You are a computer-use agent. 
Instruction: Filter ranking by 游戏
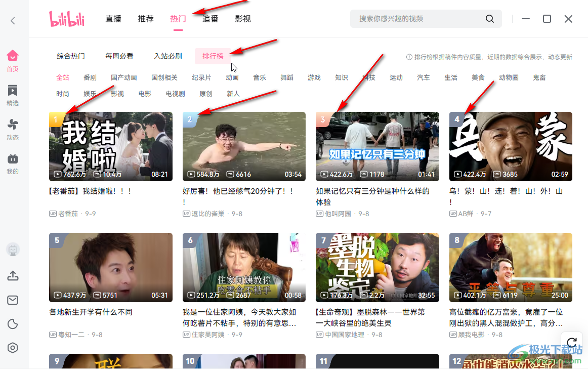click(x=314, y=77)
